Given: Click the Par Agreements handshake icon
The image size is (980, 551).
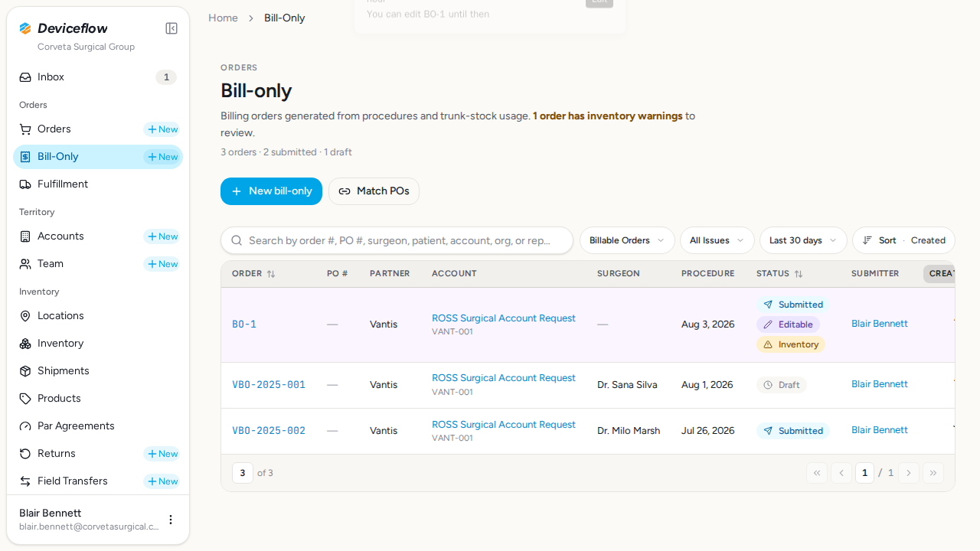Looking at the screenshot, I should click(x=25, y=426).
